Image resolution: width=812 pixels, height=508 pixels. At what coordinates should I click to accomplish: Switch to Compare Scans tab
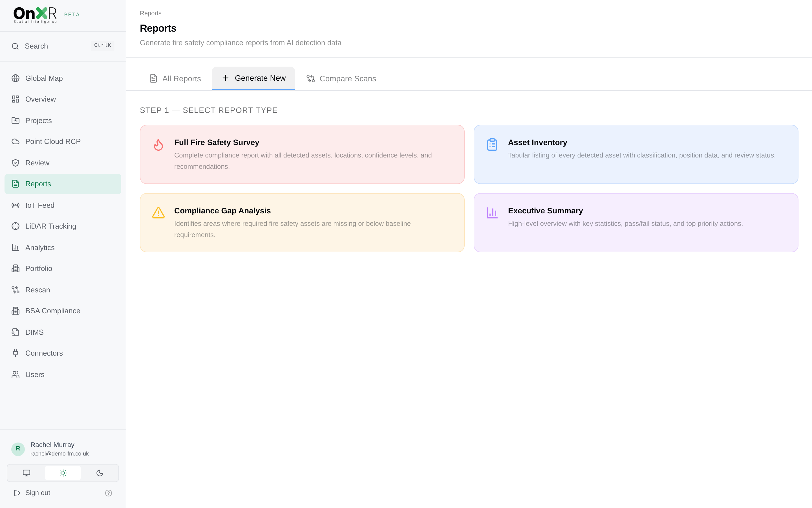tap(341, 79)
